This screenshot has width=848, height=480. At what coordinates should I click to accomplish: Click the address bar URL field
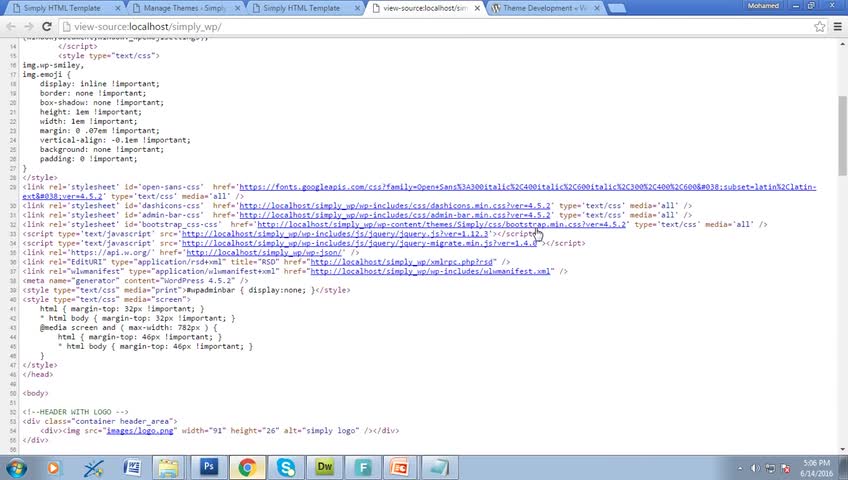433,26
